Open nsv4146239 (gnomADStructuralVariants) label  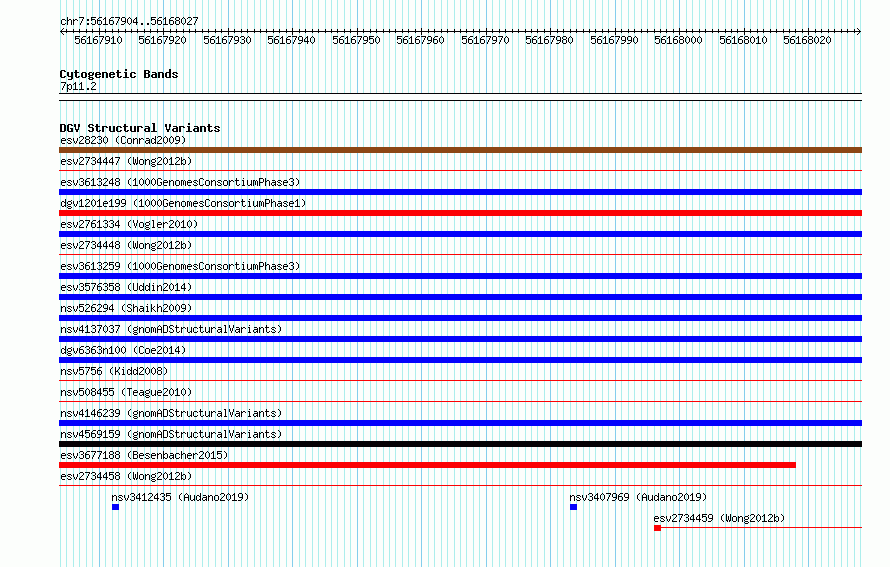click(x=171, y=413)
